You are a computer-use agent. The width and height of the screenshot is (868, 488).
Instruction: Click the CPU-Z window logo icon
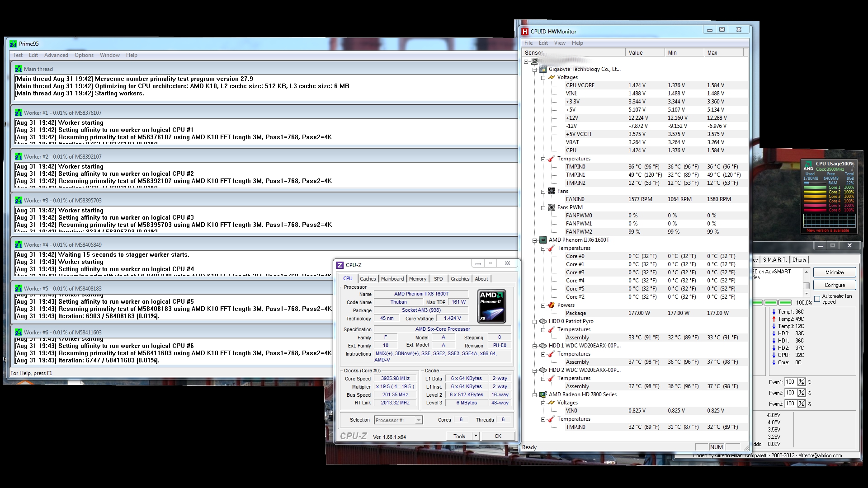(x=340, y=265)
